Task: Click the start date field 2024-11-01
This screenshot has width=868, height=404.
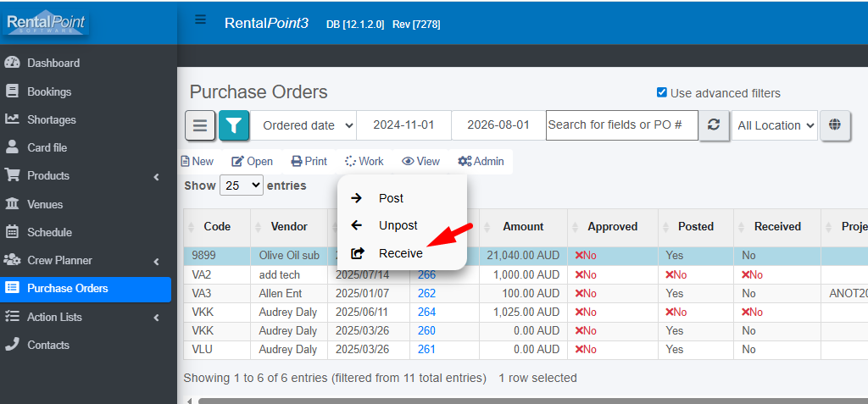Action: (x=403, y=125)
